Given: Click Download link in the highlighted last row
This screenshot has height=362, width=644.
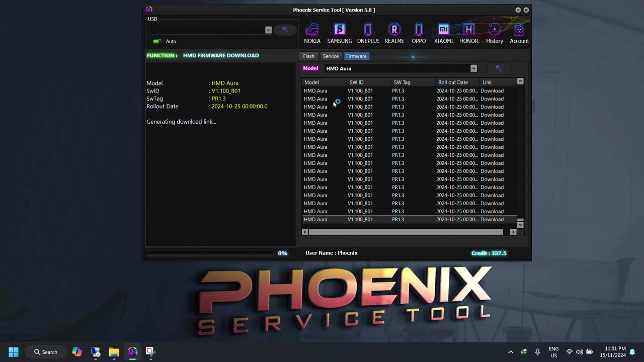Looking at the screenshot, I should click(x=492, y=220).
